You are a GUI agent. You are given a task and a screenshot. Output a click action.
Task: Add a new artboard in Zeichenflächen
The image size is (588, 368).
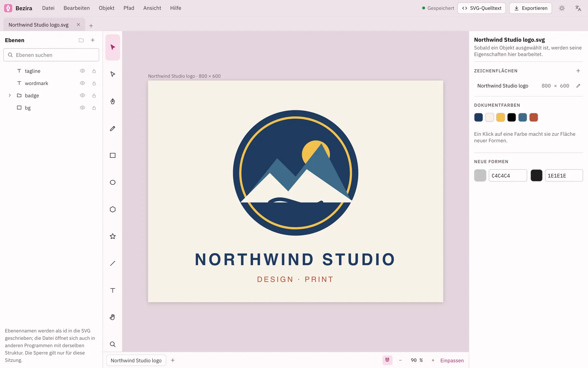(578, 71)
